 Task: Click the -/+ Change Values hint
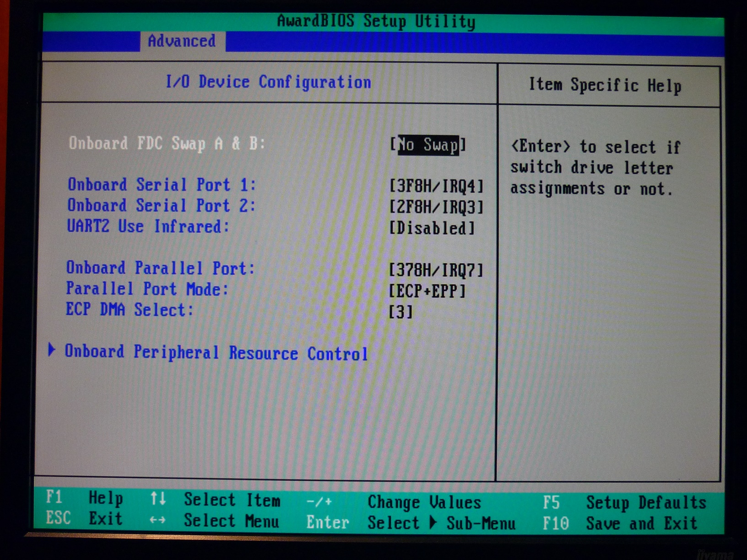coord(394,502)
